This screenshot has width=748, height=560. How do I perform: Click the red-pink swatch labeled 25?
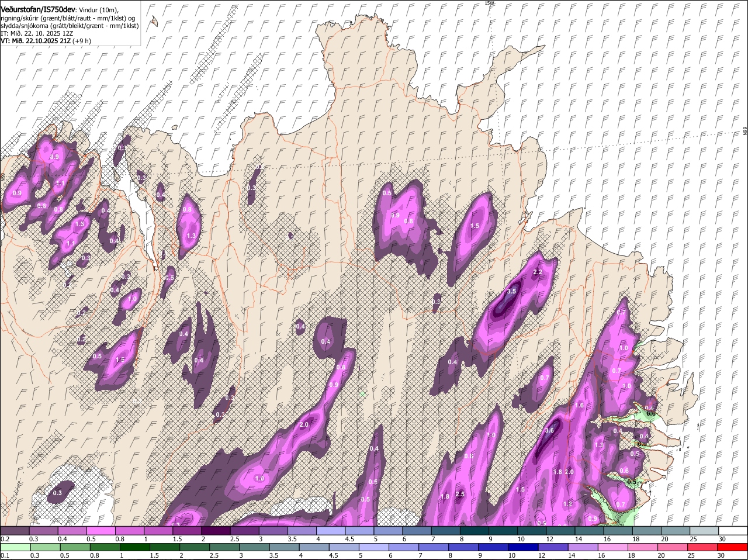(x=703, y=547)
